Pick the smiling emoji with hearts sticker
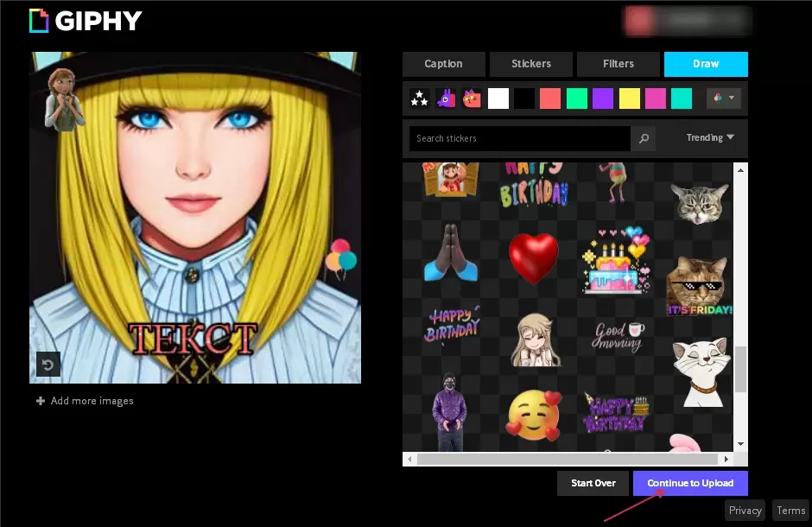This screenshot has height=527, width=812. point(535,416)
